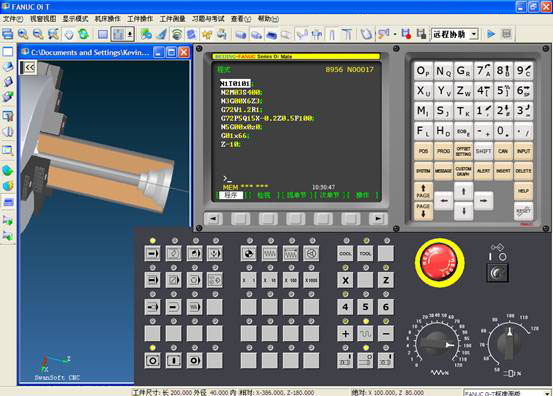Select the COOL coolant button
Viewport: 553px width, 396px height.
tap(345, 254)
